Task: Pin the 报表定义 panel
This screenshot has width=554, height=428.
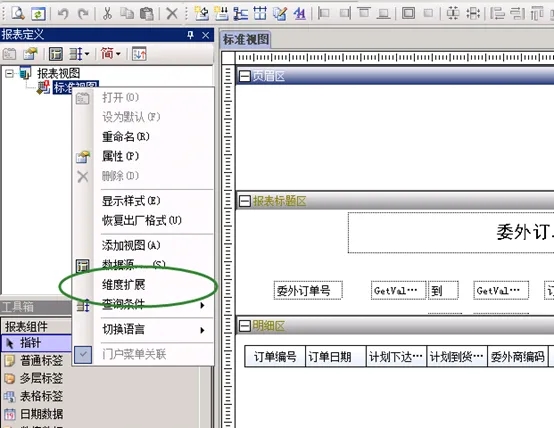Action: 190,35
